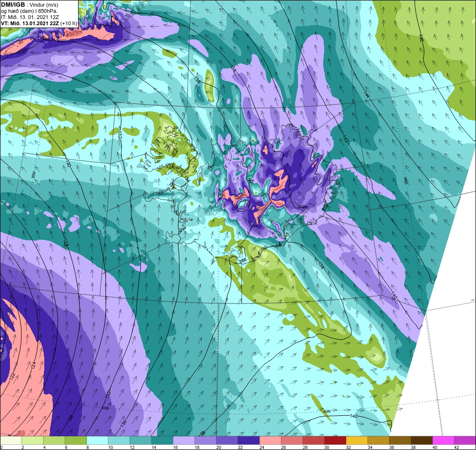The width and height of the screenshot is (476, 450).
Task: Select the 'VT: Mið. 13.01.2021 22Z (+10 h)' line
Action: click(39, 23)
